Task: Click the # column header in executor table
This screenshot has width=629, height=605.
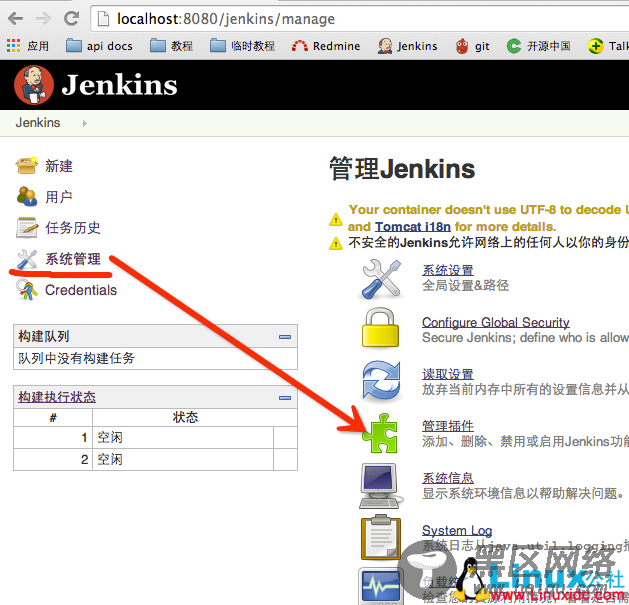Action: coord(53,418)
